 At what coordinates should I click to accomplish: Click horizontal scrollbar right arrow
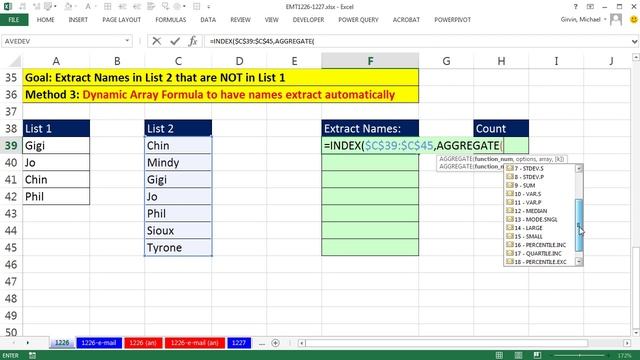(627, 343)
